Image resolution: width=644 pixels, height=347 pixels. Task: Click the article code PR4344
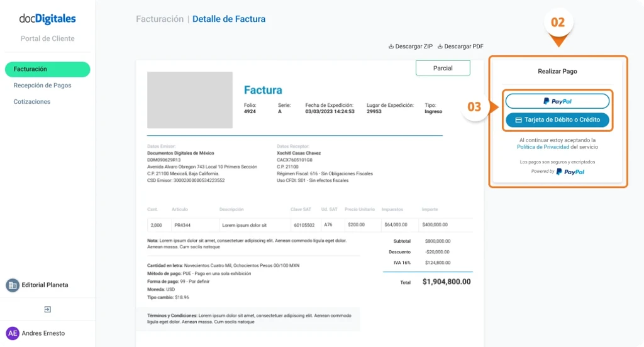click(x=182, y=225)
